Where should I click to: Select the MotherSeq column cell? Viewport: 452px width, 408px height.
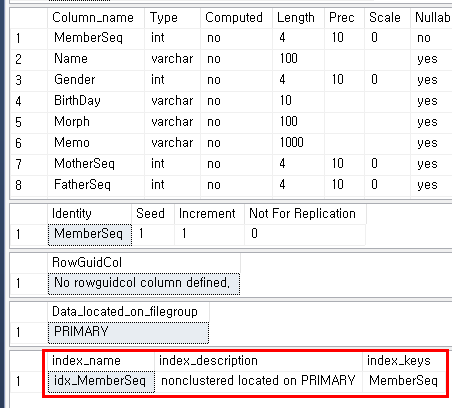tap(96, 164)
